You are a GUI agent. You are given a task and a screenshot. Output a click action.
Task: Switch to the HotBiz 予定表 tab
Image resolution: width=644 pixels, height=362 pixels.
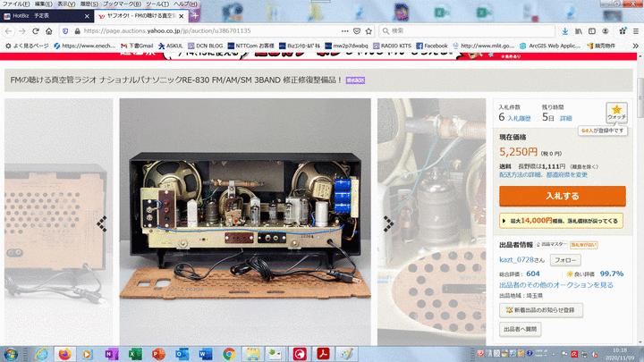(x=47, y=16)
